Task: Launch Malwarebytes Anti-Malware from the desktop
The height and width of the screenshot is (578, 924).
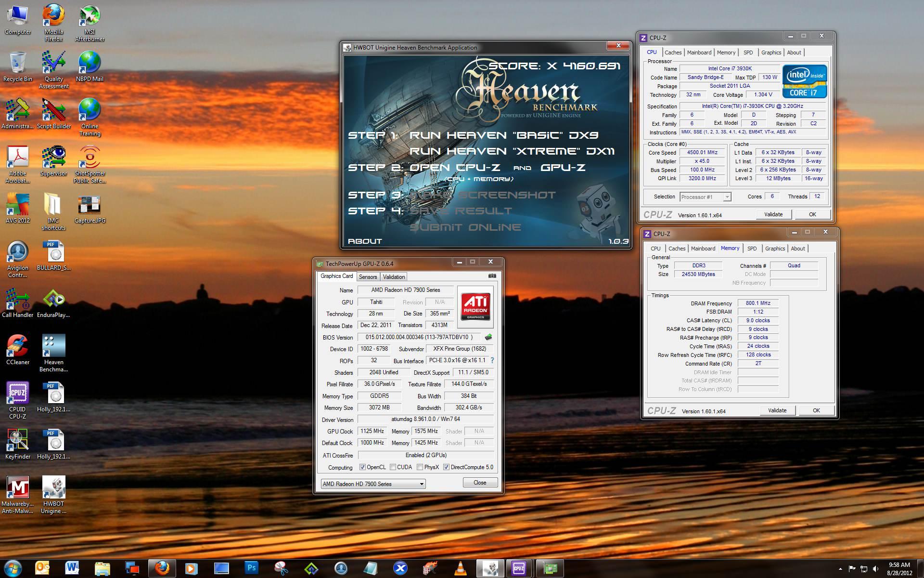Action: coord(18,495)
